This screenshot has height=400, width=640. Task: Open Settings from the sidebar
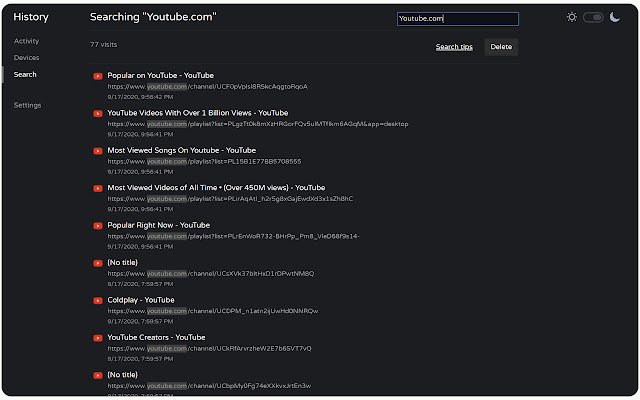[x=27, y=105]
